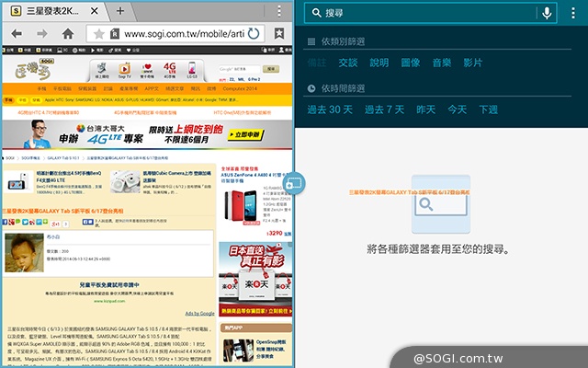Viewport: 588px width, 368px height.
Task: Go to the browser home page
Action: coord(68,33)
